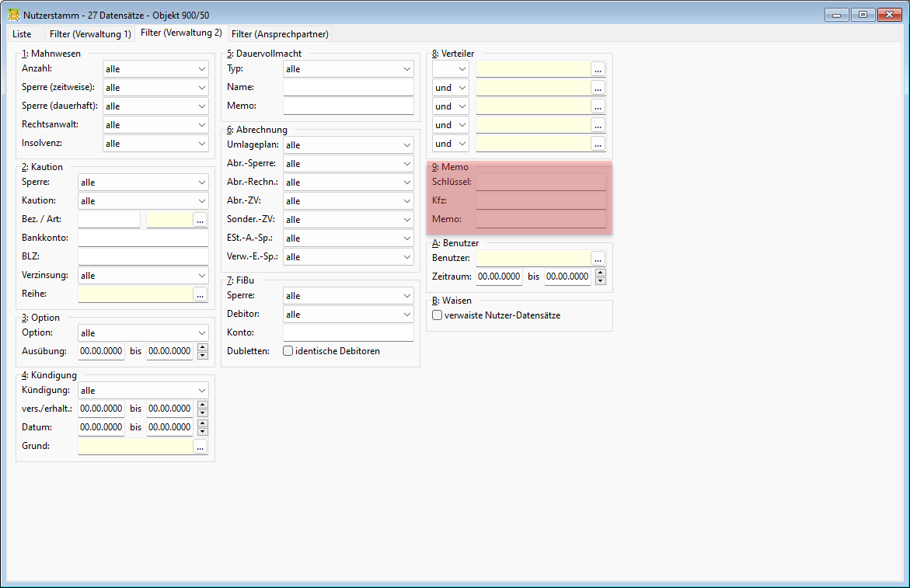Open the Kündigung dropdown
Image resolution: width=910 pixels, height=588 pixels.
(x=143, y=390)
